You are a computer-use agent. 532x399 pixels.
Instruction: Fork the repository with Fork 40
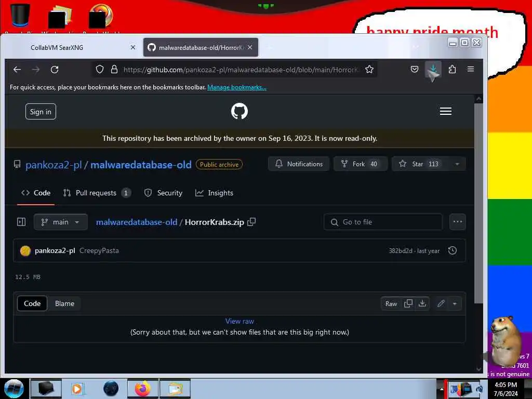pos(361,164)
